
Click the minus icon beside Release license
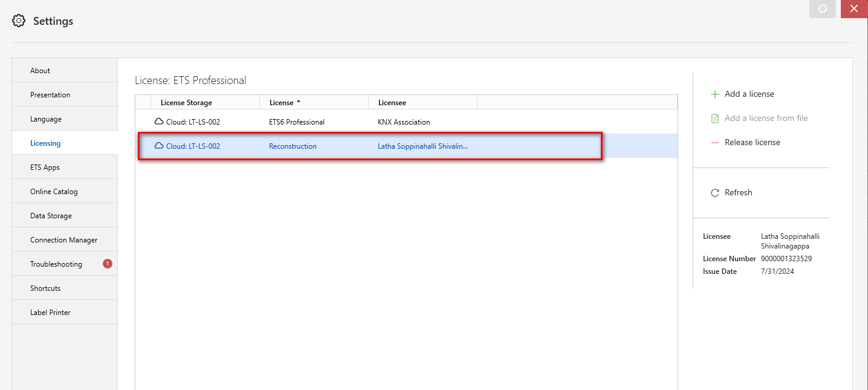(x=715, y=143)
